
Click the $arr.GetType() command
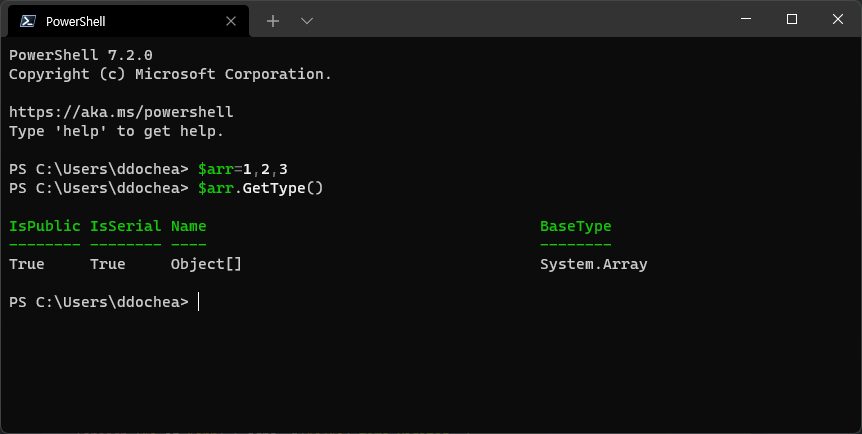[261, 188]
